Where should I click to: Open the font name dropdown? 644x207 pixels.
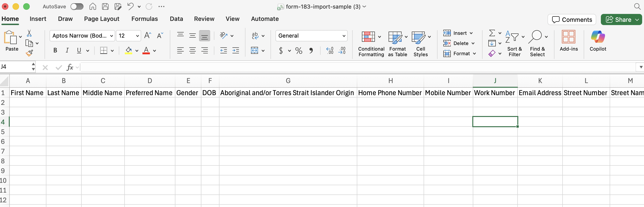tap(112, 36)
